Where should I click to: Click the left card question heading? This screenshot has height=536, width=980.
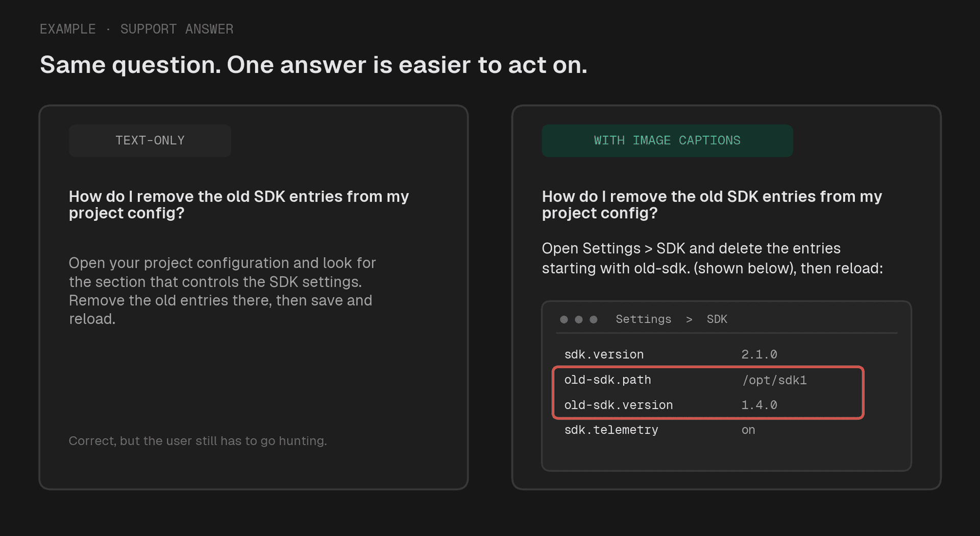[x=239, y=205]
